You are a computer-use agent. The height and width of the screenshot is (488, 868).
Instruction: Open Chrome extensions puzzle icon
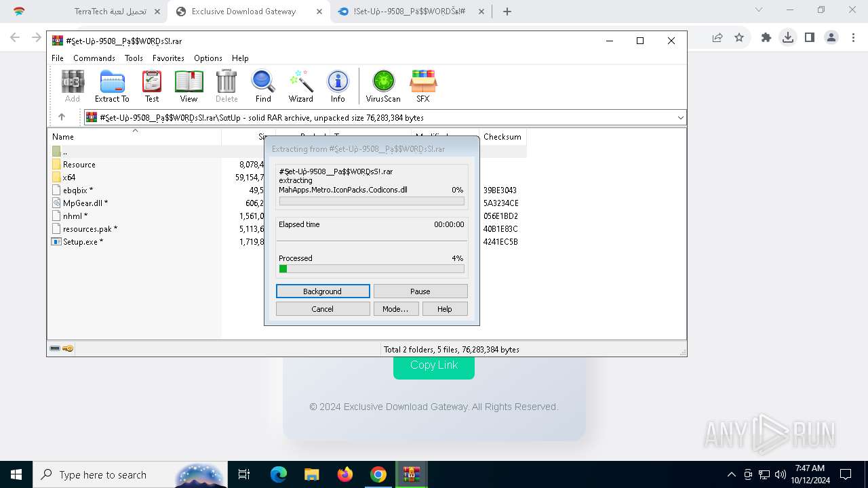pos(766,38)
